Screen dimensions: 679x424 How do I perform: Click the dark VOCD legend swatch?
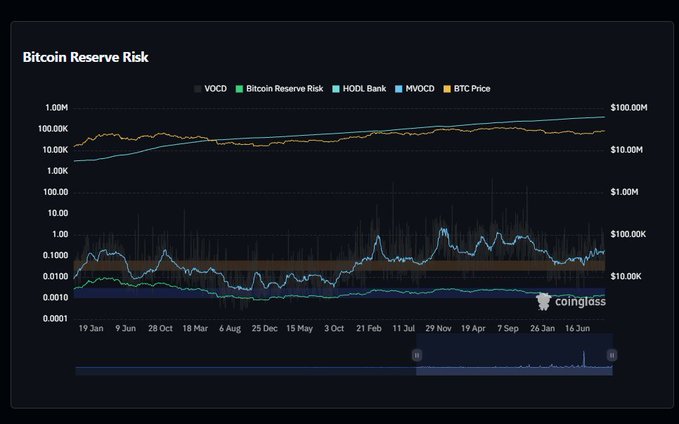(197, 89)
